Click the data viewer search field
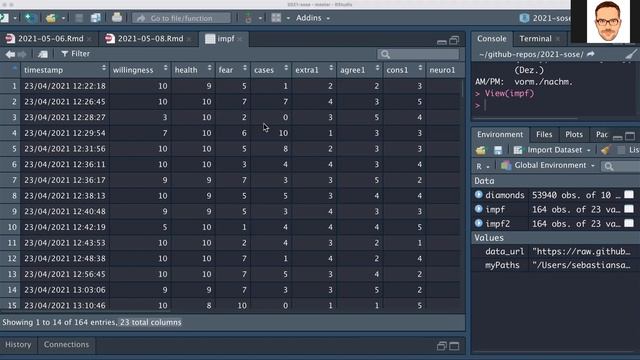 click(418, 54)
